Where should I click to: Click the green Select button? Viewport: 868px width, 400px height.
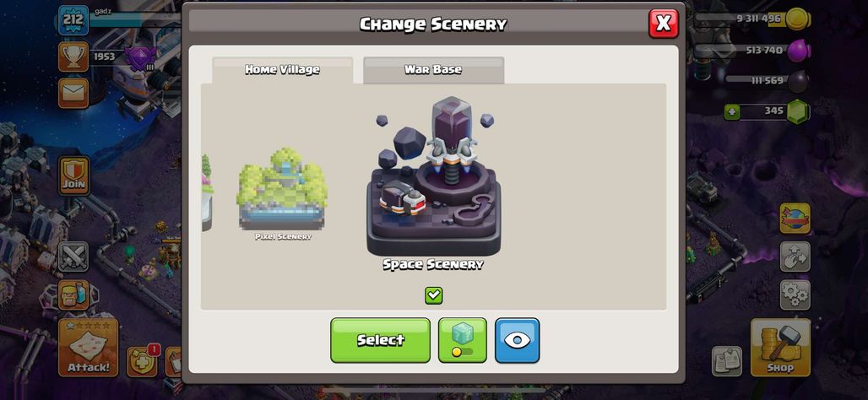[380, 340]
